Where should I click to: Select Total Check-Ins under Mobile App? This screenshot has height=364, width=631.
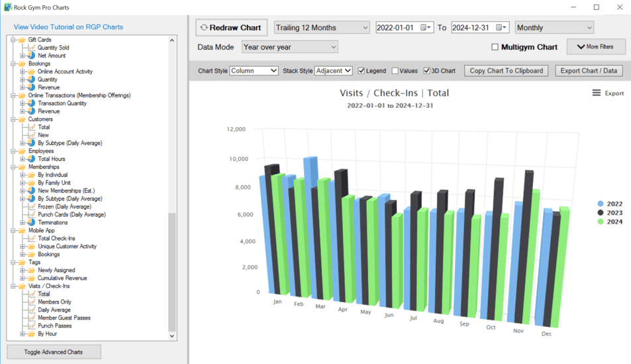[x=56, y=238]
